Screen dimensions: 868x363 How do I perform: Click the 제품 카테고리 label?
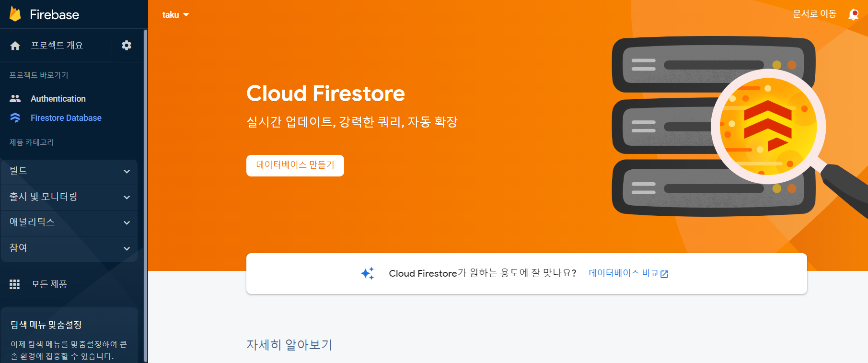click(32, 142)
